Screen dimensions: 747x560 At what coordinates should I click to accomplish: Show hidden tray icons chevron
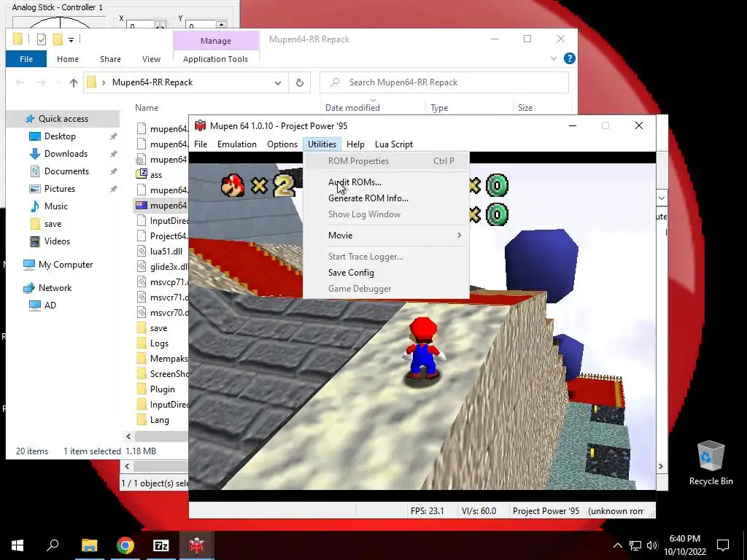(617, 545)
